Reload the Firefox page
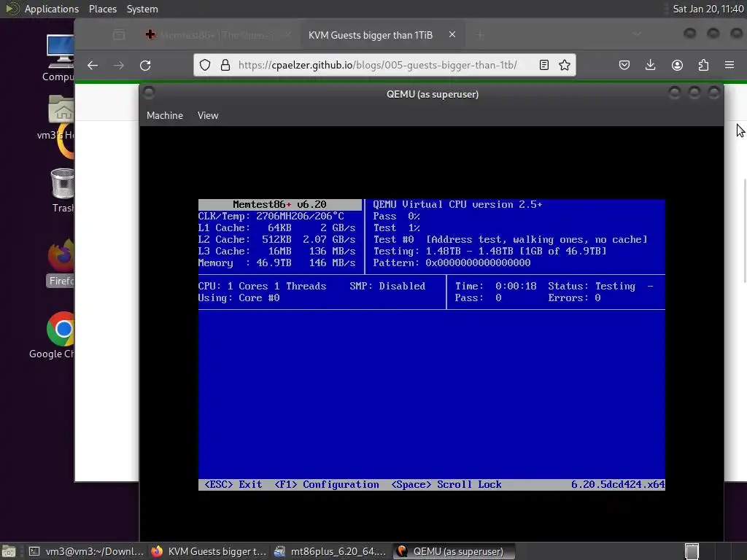 coord(145,65)
